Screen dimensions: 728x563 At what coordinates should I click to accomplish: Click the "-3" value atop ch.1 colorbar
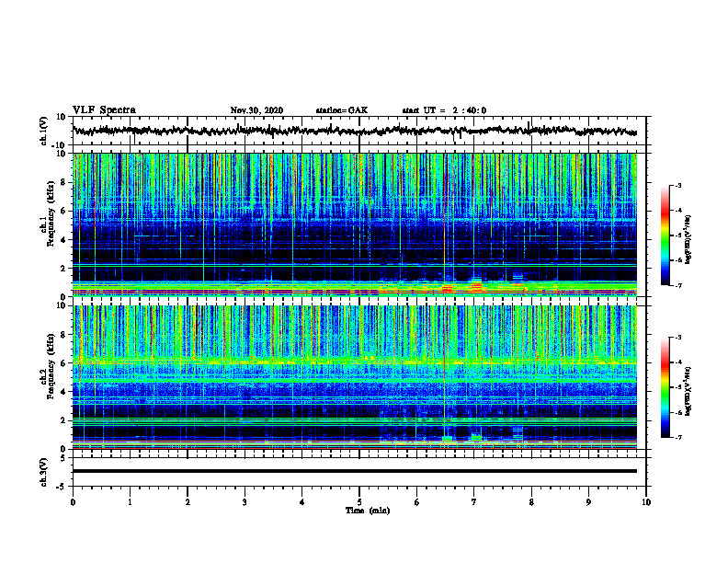[x=677, y=186]
